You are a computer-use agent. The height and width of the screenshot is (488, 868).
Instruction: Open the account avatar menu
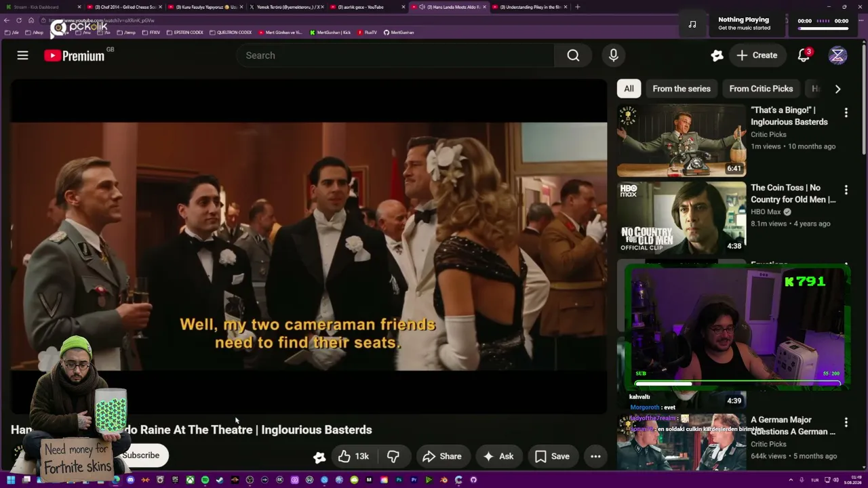pos(837,56)
